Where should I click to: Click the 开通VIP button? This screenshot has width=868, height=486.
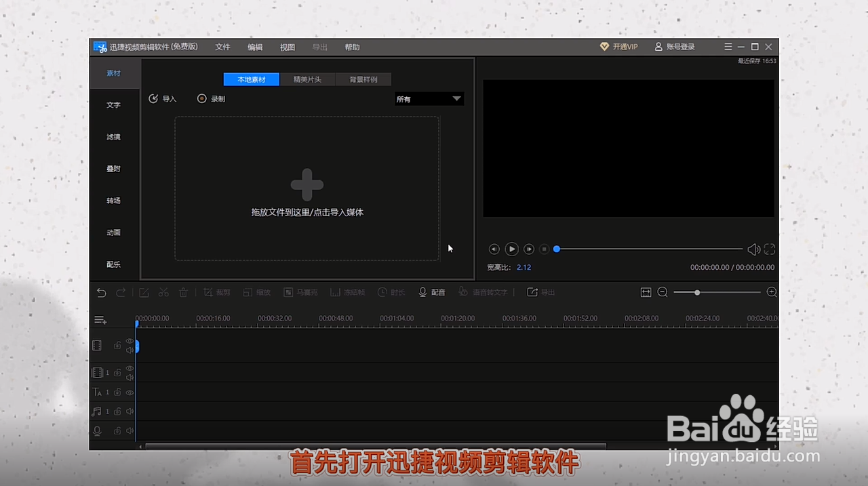[618, 47]
